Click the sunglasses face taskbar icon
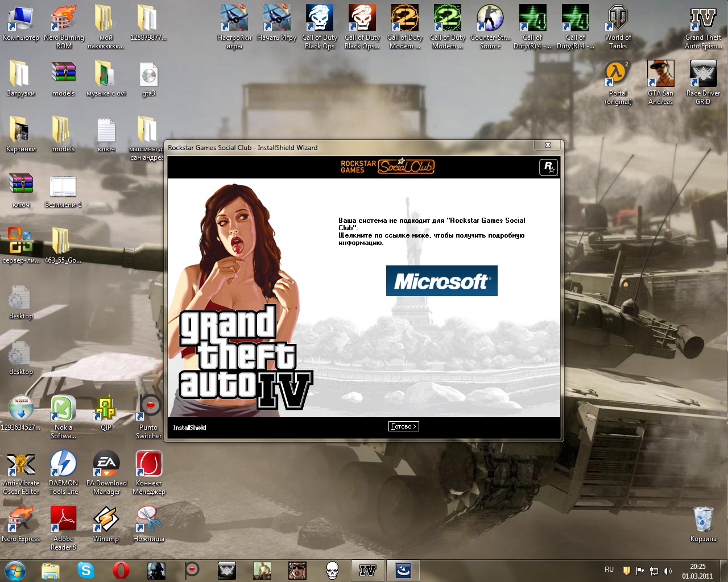 click(297, 570)
